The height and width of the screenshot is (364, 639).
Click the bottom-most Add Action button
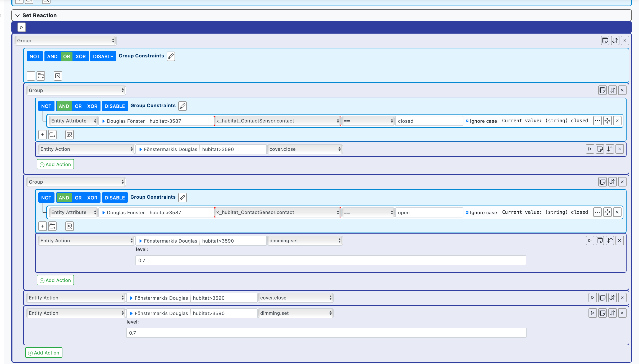pyautogui.click(x=44, y=353)
